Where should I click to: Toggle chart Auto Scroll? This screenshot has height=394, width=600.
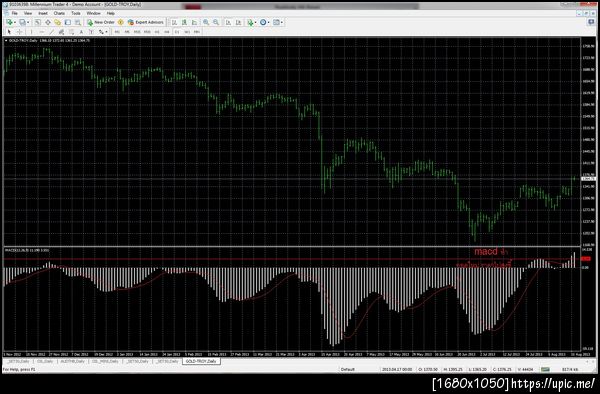228,23
